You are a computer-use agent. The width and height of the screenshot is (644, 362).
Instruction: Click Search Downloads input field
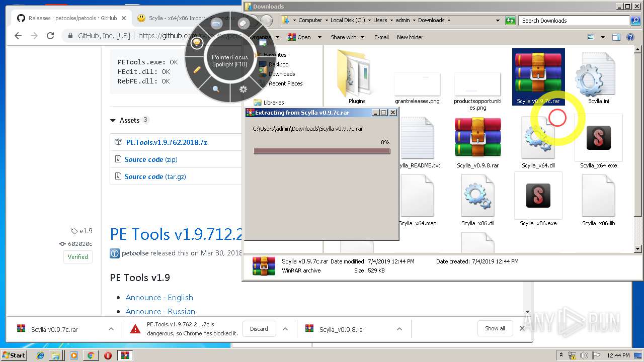574,21
